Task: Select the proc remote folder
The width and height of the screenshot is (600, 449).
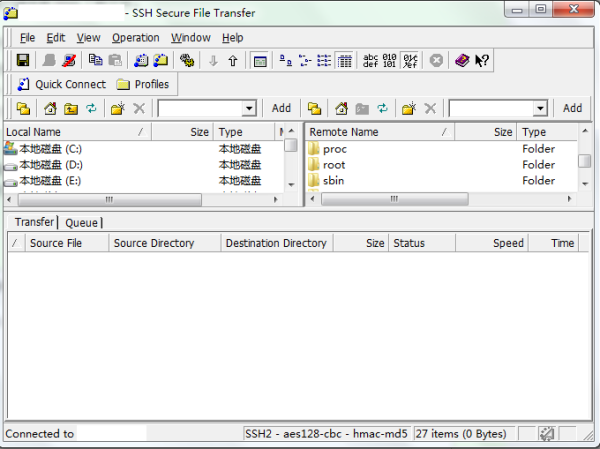Action: [442, 149]
